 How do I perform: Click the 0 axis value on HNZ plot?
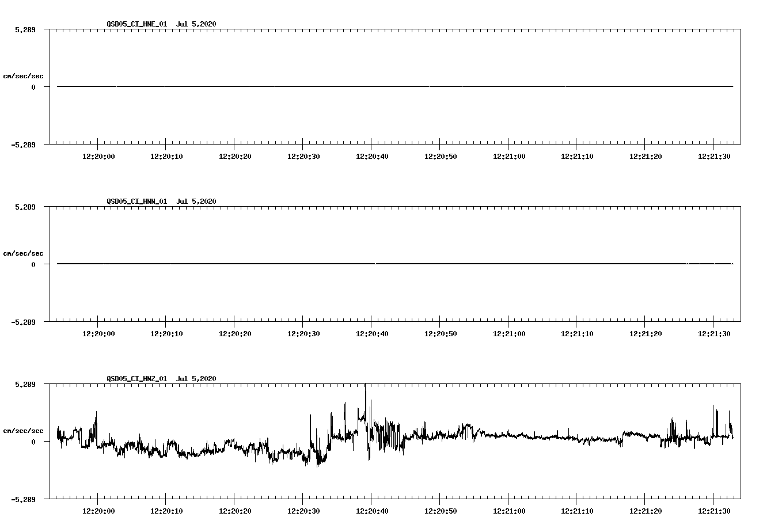[x=33, y=442]
